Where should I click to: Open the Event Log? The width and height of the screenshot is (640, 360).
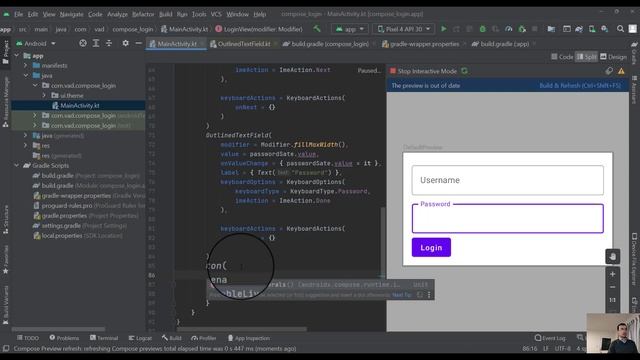click(x=550, y=338)
